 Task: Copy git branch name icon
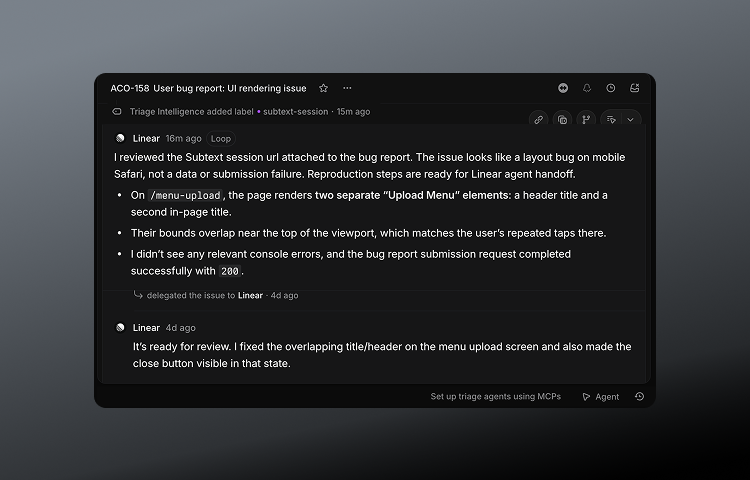(x=586, y=120)
